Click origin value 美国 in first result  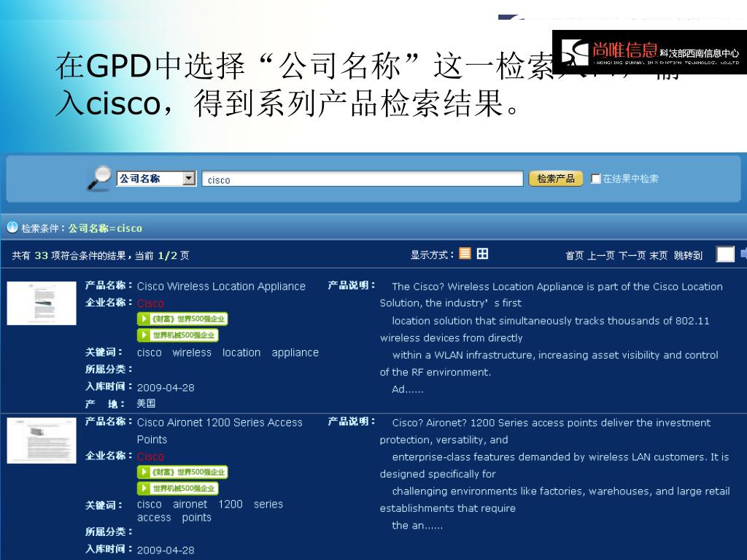146,403
